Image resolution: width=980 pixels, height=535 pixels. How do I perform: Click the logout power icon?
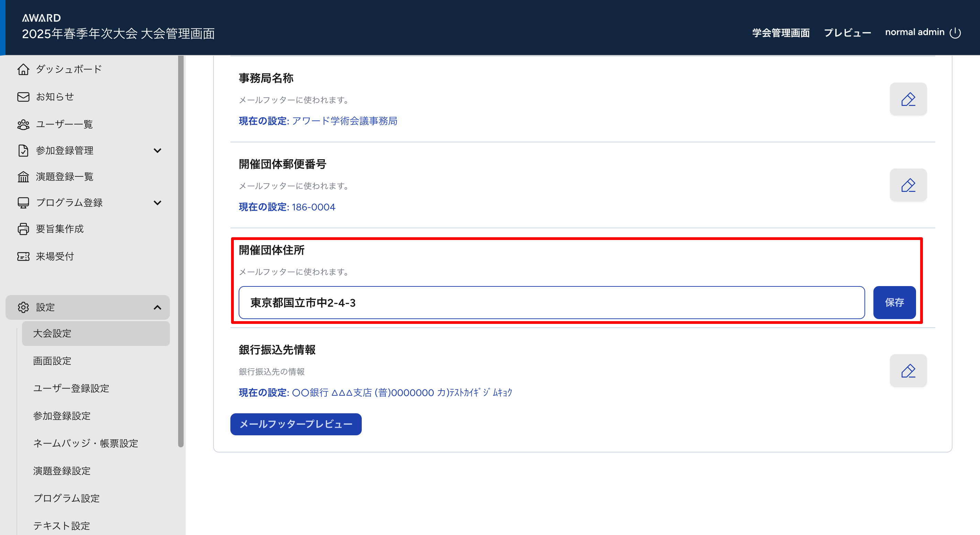click(x=955, y=33)
